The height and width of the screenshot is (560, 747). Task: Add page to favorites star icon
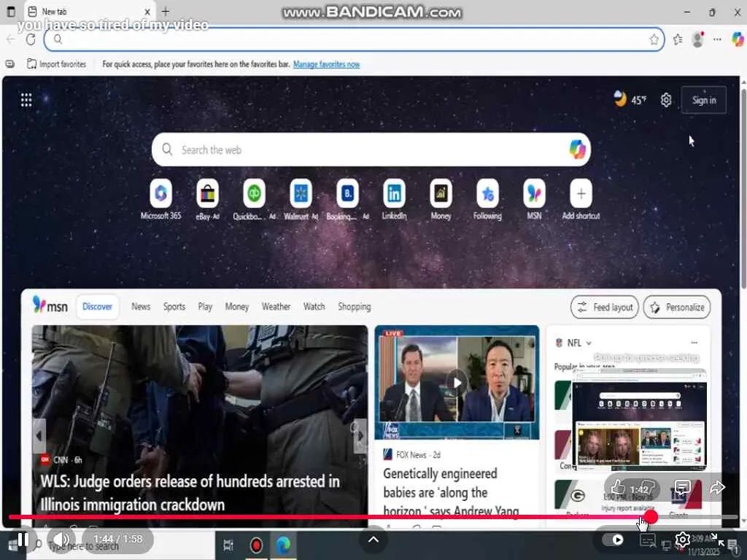coord(654,39)
